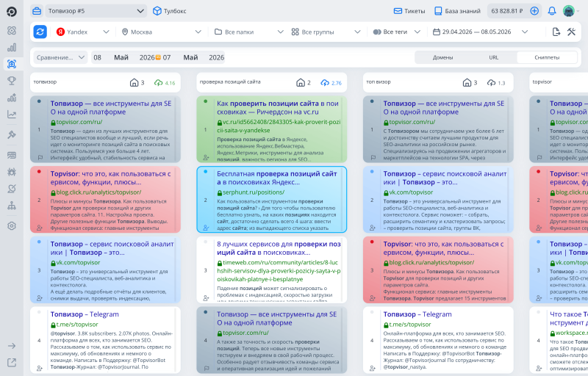Click the cloud icon next to 1.3
Image resolution: width=588 pixels, height=376 pixels.
pos(491,82)
